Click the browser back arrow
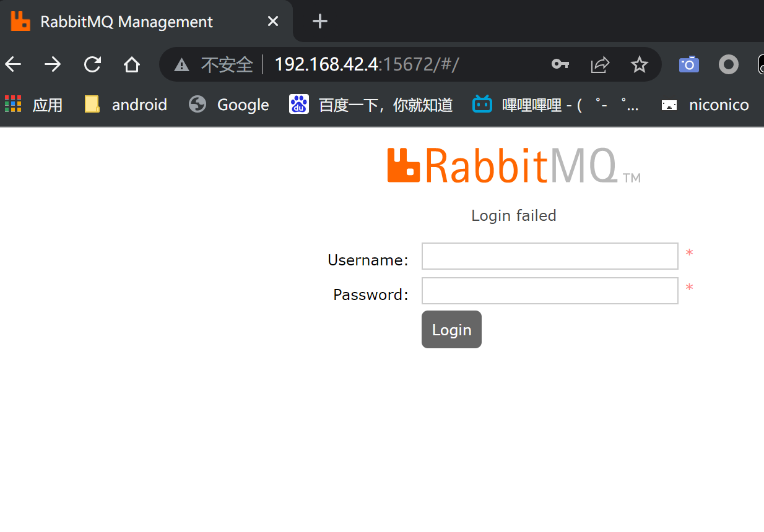This screenshot has width=764, height=532. [x=13, y=64]
